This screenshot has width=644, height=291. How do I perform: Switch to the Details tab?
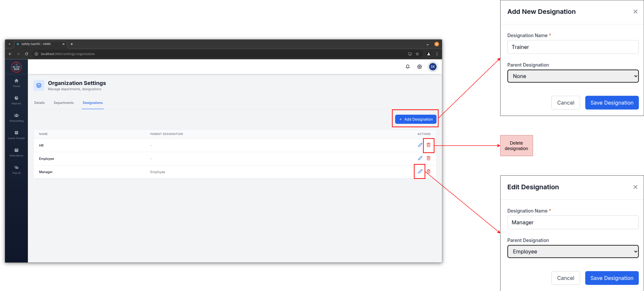[39, 103]
